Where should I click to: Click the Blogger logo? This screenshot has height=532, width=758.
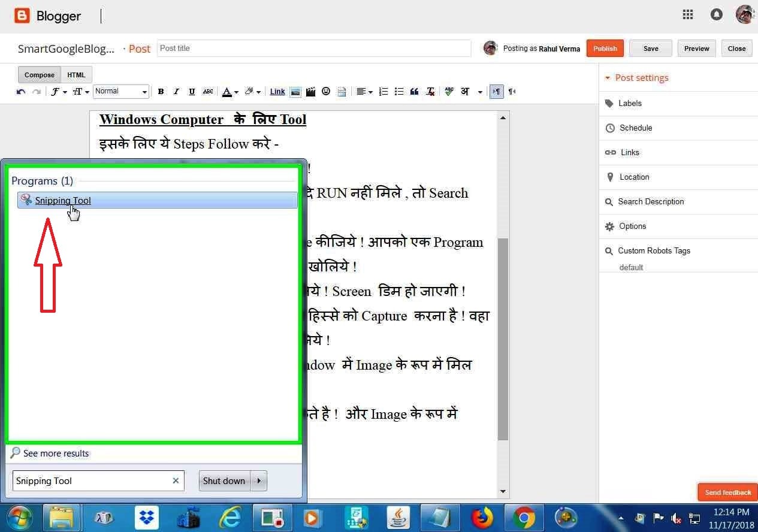[x=47, y=16]
